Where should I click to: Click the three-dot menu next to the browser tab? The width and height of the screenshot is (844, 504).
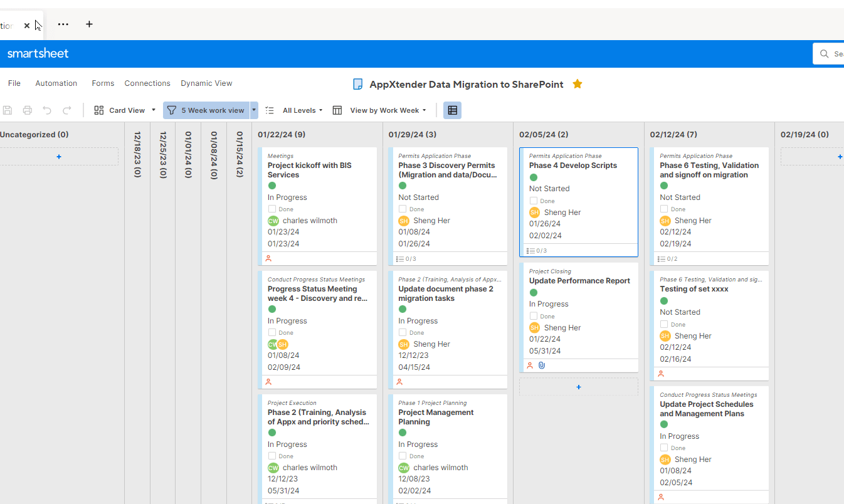pos(63,24)
